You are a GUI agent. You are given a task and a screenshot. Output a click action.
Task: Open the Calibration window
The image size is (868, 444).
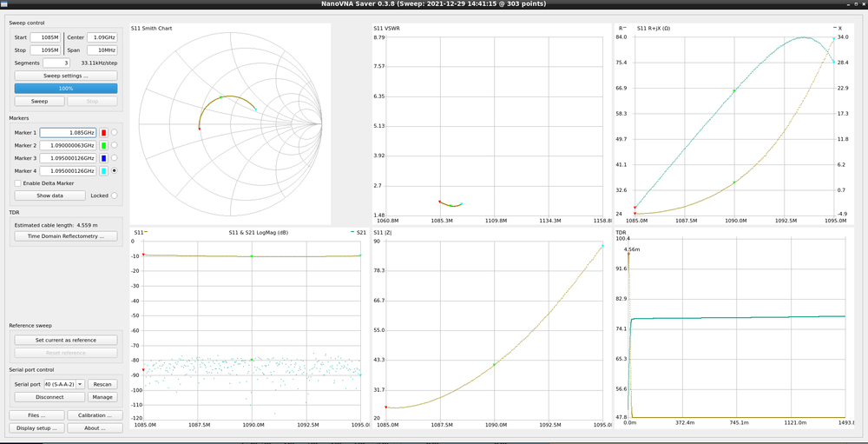pyautogui.click(x=95, y=415)
